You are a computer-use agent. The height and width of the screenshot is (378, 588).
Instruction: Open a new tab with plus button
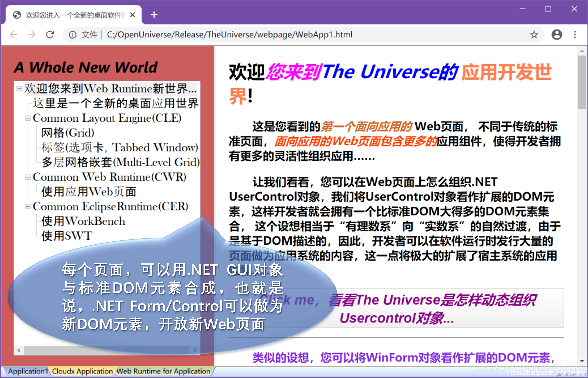(x=154, y=15)
